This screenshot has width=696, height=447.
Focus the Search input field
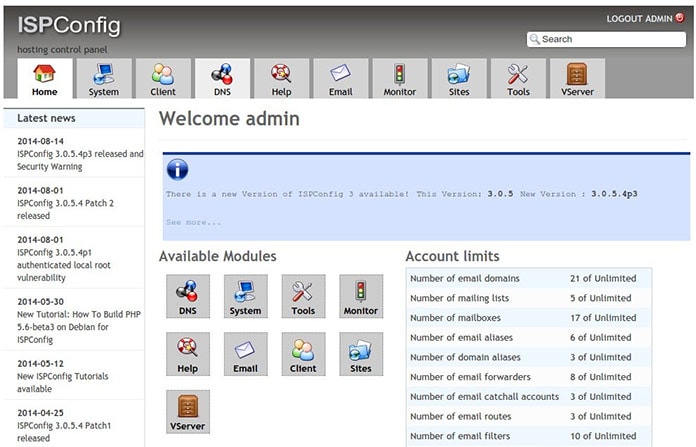pos(606,39)
